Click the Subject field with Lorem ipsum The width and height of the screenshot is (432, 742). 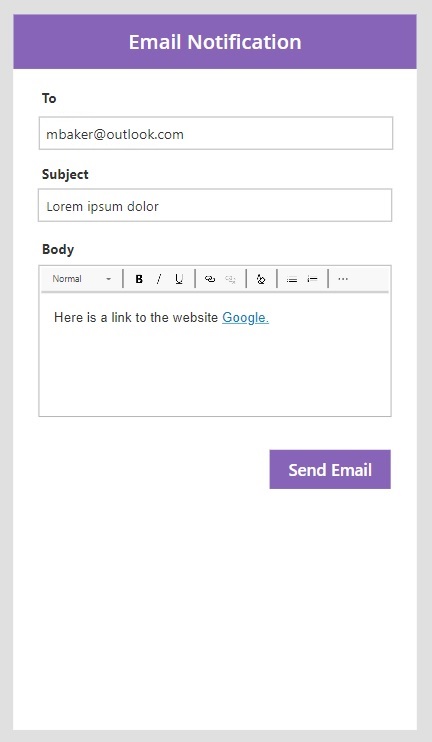tap(215, 205)
